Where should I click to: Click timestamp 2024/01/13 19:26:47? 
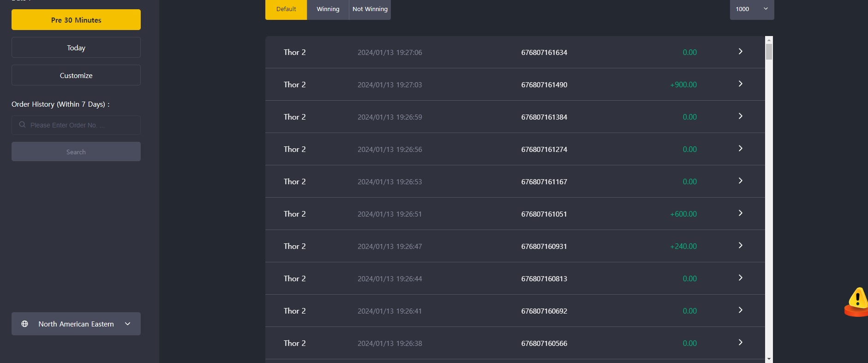(390, 247)
